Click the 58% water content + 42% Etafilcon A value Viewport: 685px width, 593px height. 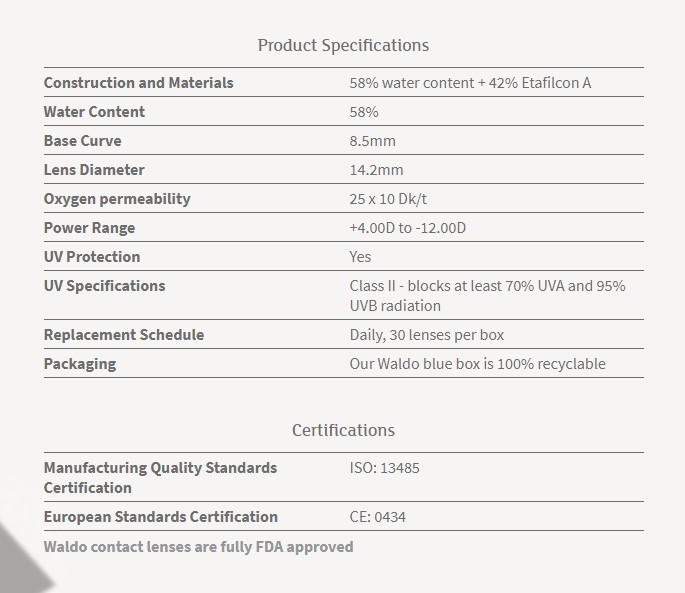pos(470,83)
